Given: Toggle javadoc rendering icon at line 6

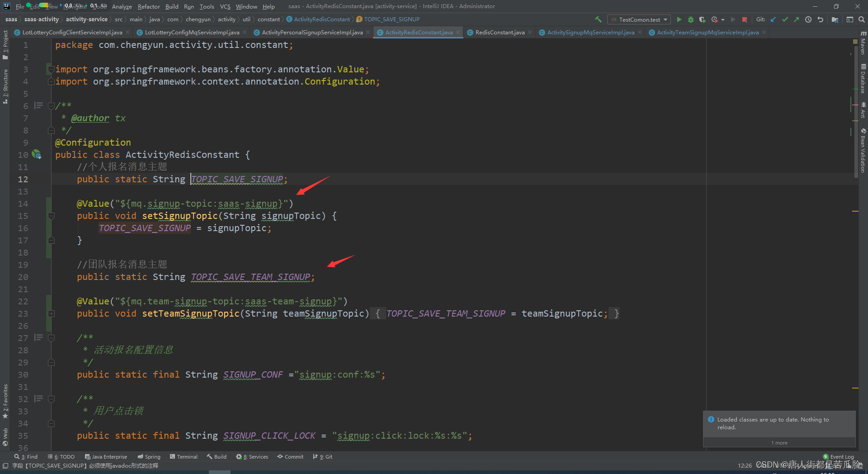Looking at the screenshot, I should point(39,105).
